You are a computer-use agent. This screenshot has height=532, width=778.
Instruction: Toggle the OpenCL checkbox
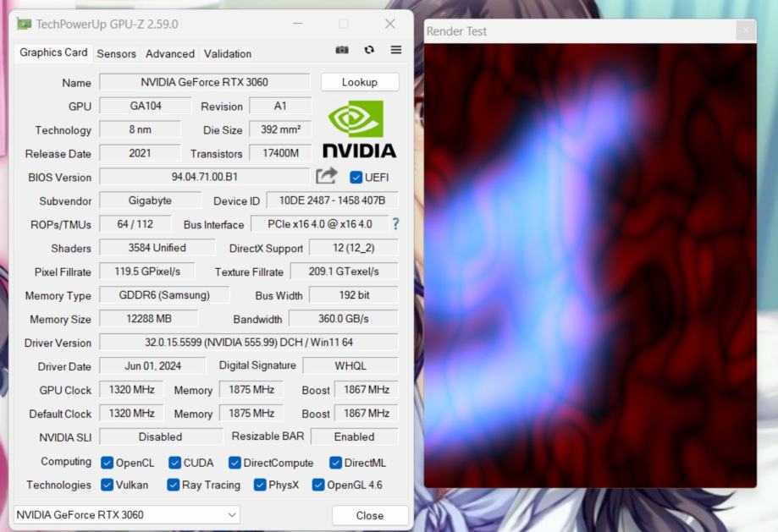coord(108,463)
